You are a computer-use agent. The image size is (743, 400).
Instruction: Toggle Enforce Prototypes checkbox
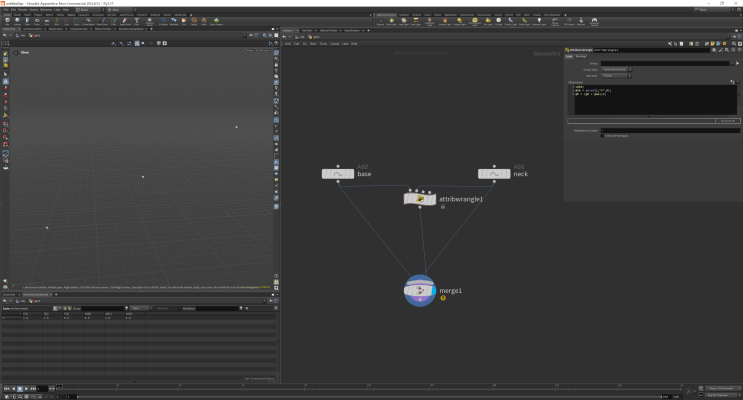[x=602, y=136]
